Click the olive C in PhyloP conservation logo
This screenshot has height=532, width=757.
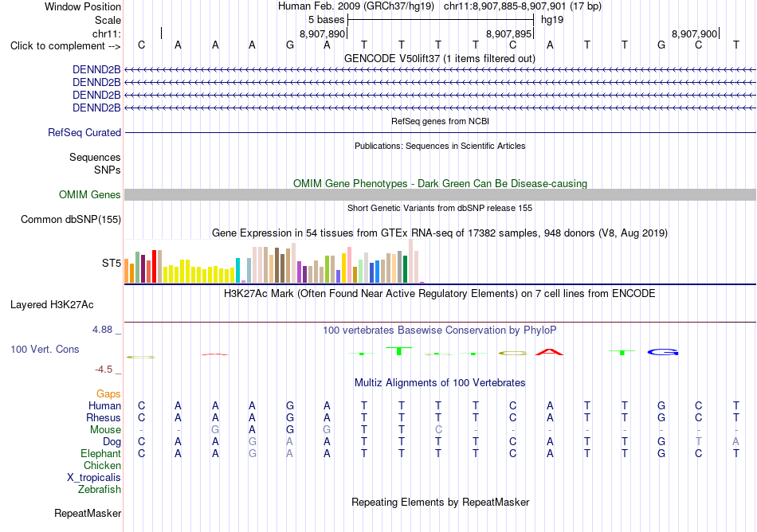pos(512,353)
